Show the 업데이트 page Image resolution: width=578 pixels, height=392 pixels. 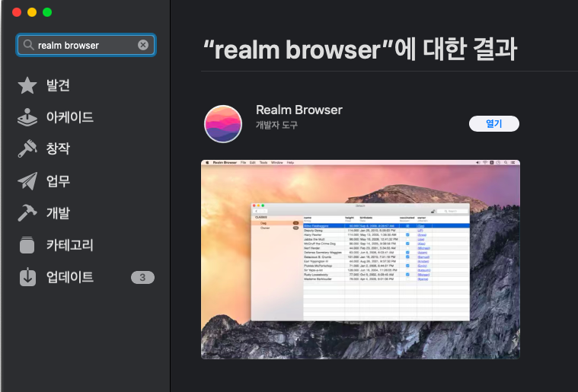(69, 277)
